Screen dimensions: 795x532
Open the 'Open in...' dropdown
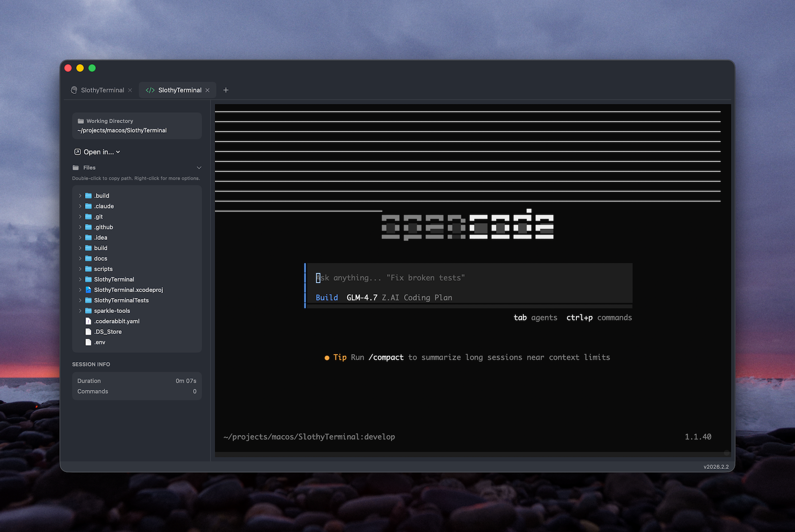point(98,152)
